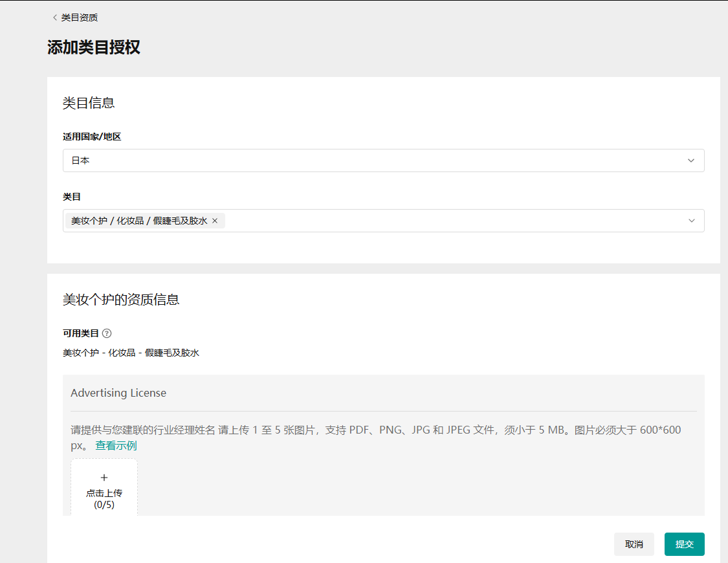This screenshot has height=563, width=728.
Task: Click the 添加类目授权 page title
Action: click(x=94, y=47)
